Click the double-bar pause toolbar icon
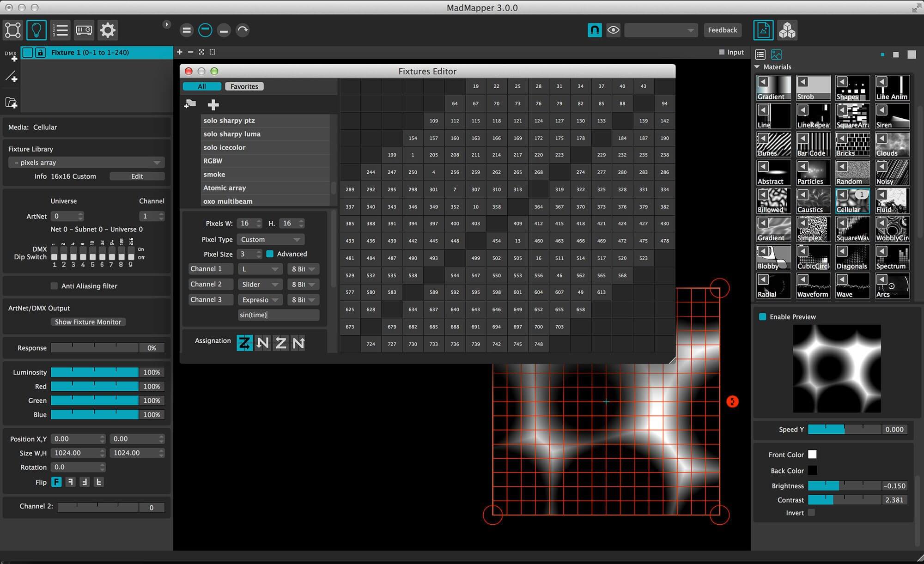Image resolution: width=924 pixels, height=564 pixels. click(187, 30)
